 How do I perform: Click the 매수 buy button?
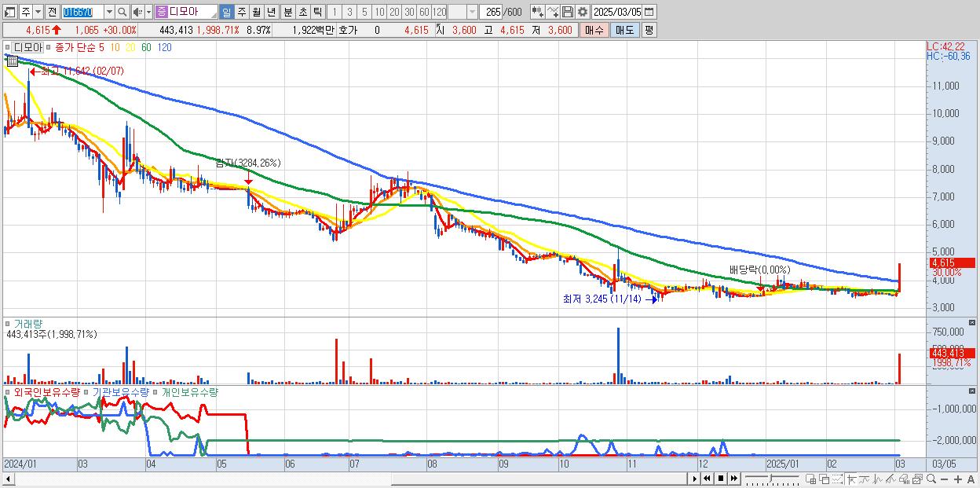click(594, 30)
